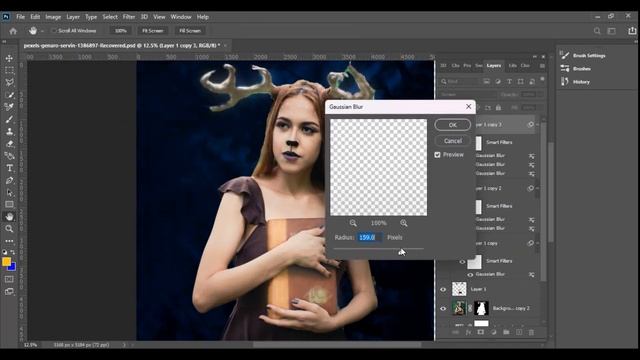Click the type layer filter icon

509,82
